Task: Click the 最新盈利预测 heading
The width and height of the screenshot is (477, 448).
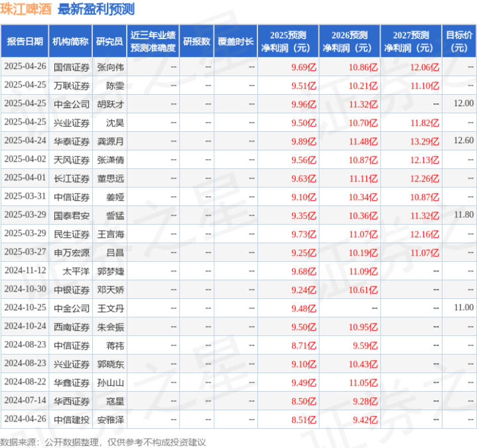Action: click(96, 9)
